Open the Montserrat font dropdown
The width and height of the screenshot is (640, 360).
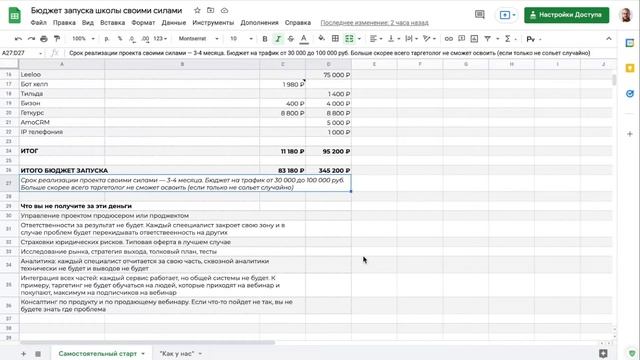click(198, 39)
